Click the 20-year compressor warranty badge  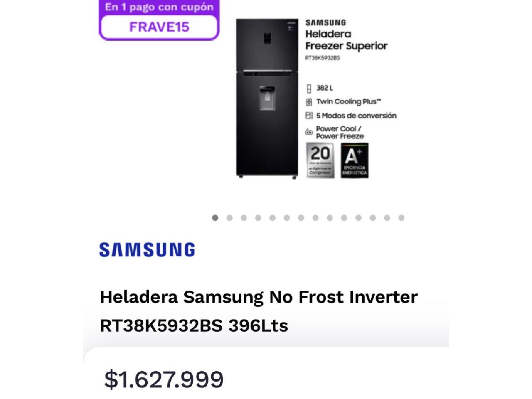click(x=320, y=160)
